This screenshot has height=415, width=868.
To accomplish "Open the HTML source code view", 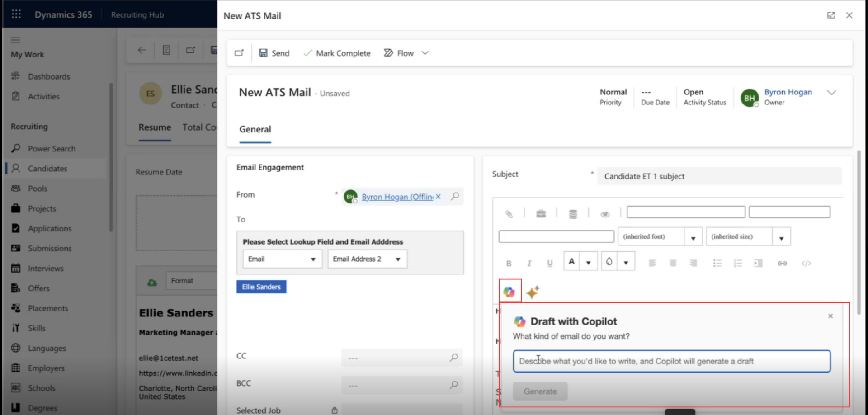I will click(806, 263).
